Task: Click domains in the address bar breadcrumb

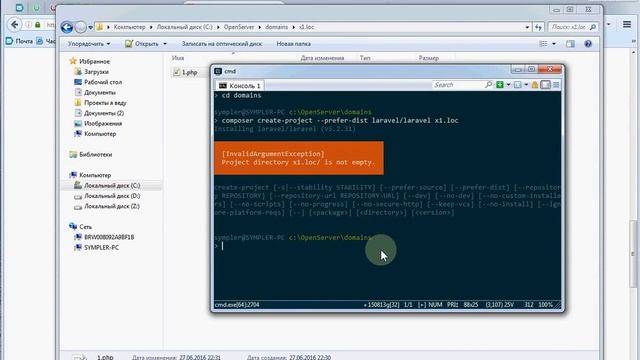Action: coord(276,27)
